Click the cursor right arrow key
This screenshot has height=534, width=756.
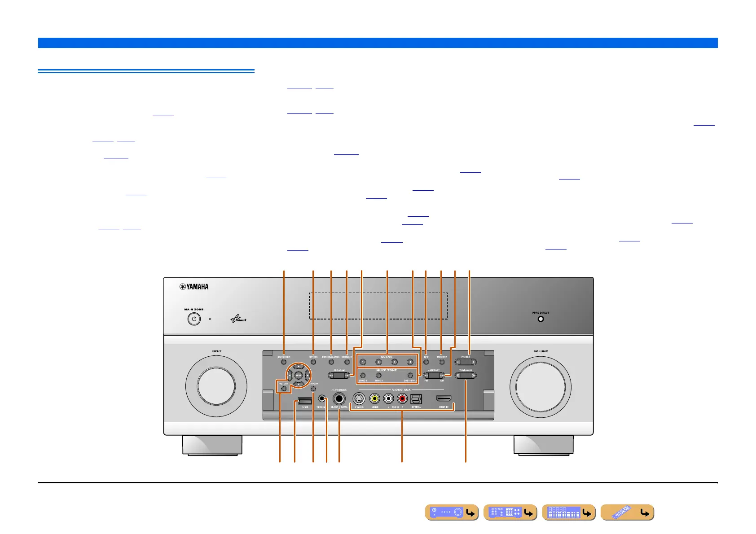point(307,375)
